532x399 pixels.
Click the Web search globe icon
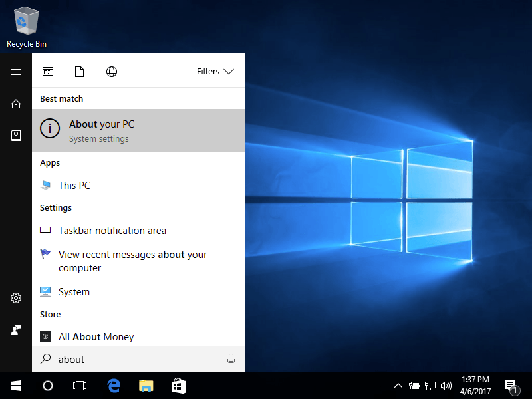[111, 71]
